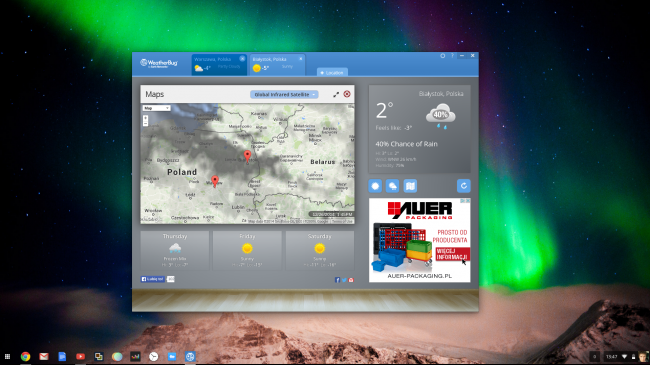Click the WeatherBug logo
The width and height of the screenshot is (650, 365).
(x=159, y=63)
